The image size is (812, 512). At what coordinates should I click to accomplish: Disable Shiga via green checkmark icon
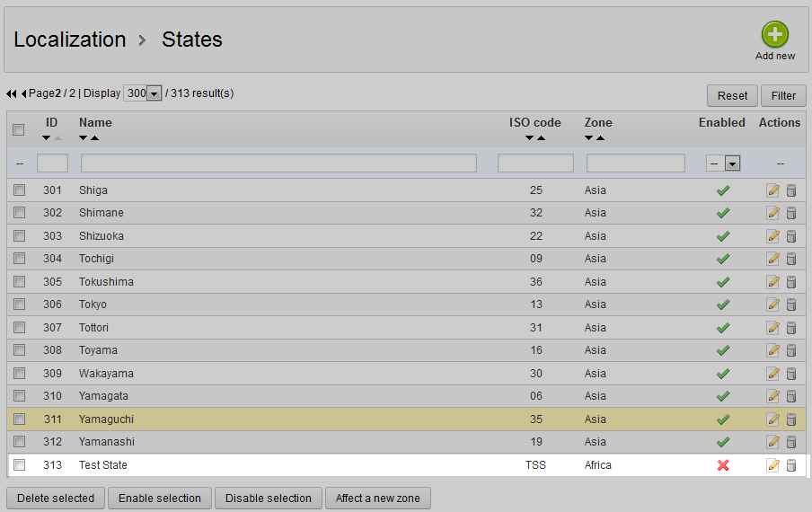click(x=722, y=190)
